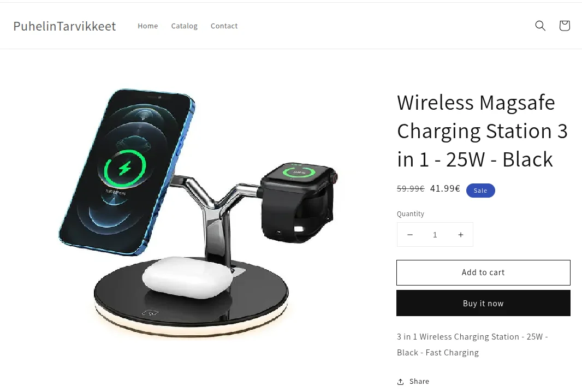The width and height of the screenshot is (582, 392).
Task: Increase quantity with the plus icon
Action: tap(461, 235)
